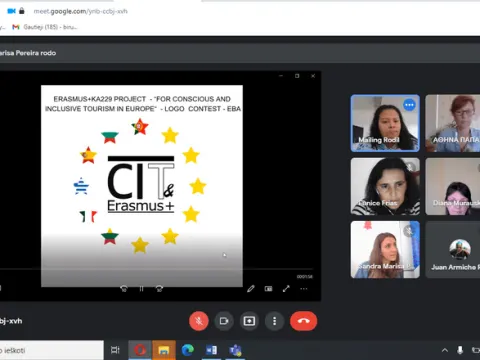The height and width of the screenshot is (360, 480).
Task: Open the Opera browser from taskbar
Action: click(x=140, y=350)
